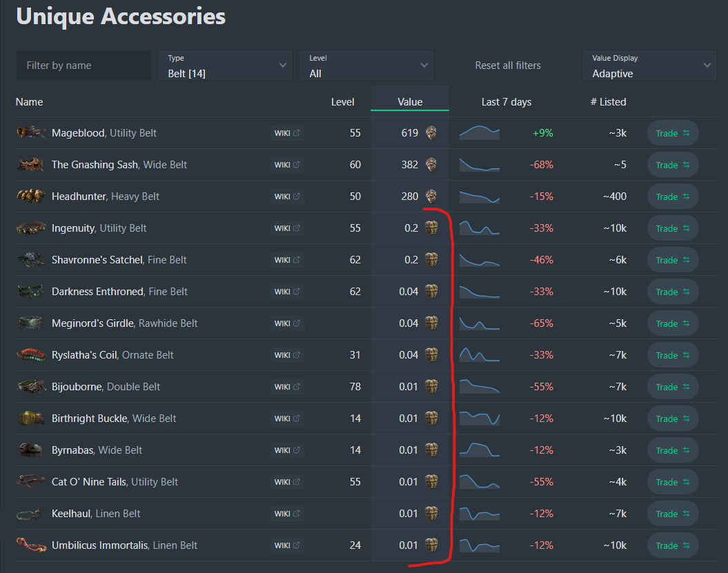Click the Headhunter seven-day price sparkline
The height and width of the screenshot is (573, 728).
[480, 197]
